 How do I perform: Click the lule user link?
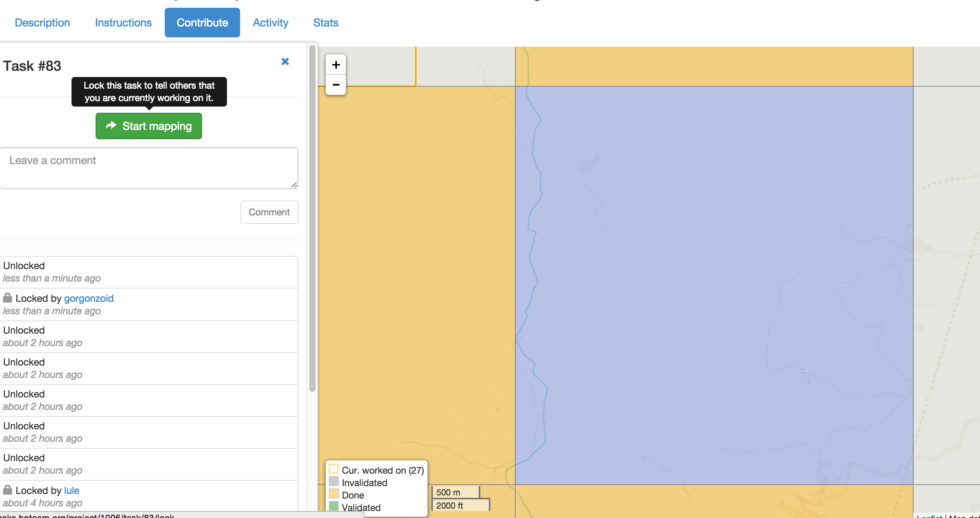pos(71,490)
